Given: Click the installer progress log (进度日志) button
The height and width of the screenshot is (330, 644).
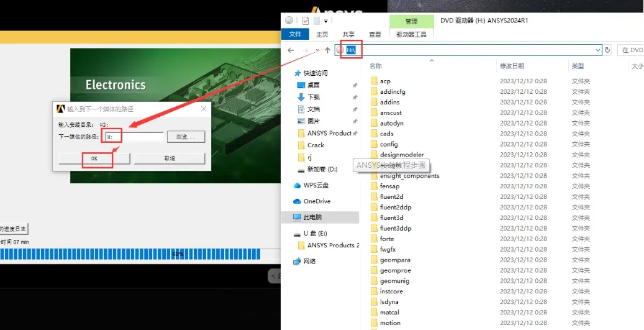Looking at the screenshot, I should [x=14, y=229].
